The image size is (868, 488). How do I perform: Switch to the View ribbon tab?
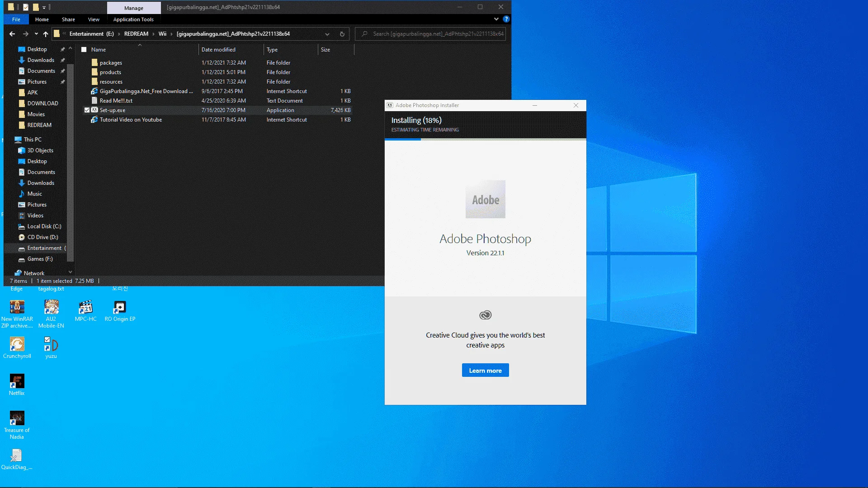point(94,19)
